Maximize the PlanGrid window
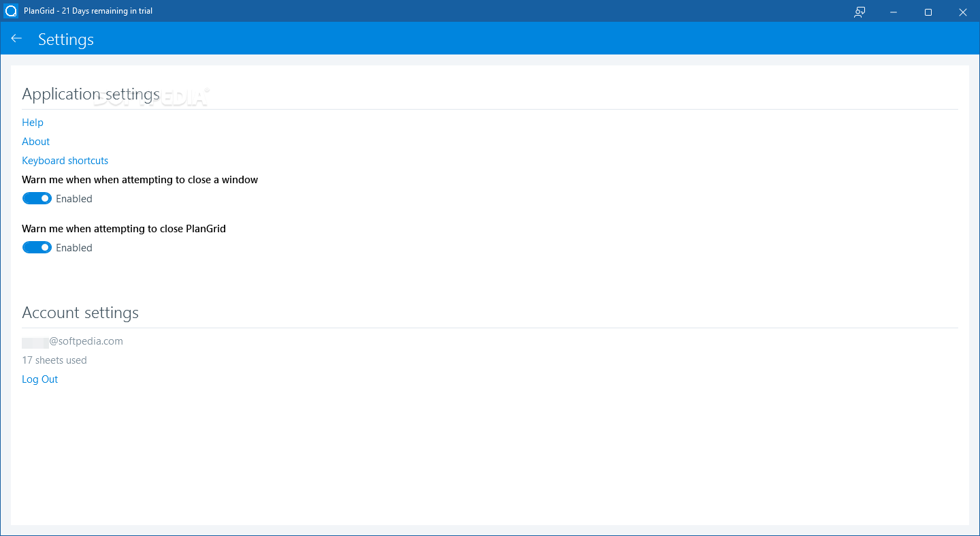Image resolution: width=980 pixels, height=536 pixels. point(928,12)
